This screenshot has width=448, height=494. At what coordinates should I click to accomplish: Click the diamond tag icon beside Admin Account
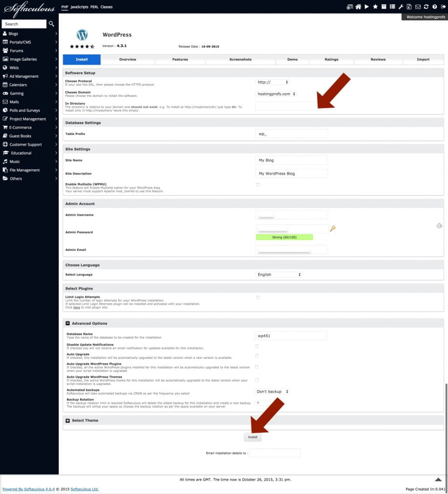[x=439, y=226]
